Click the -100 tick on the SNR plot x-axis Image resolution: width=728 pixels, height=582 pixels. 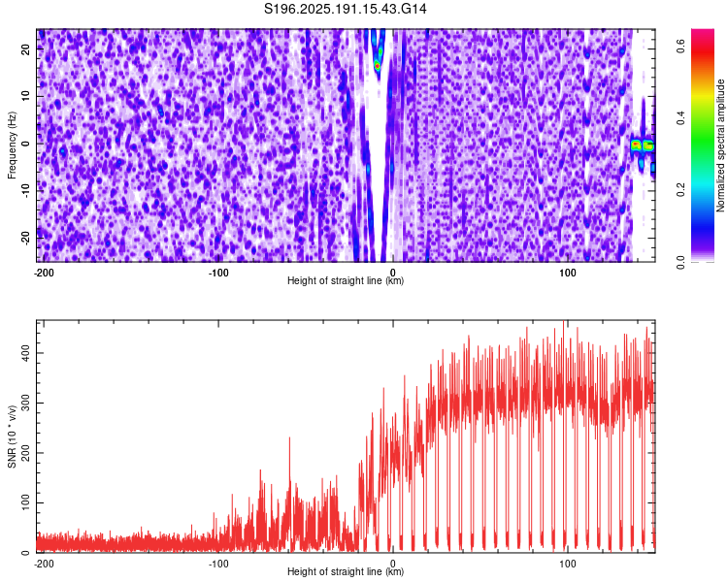pyautogui.click(x=218, y=564)
